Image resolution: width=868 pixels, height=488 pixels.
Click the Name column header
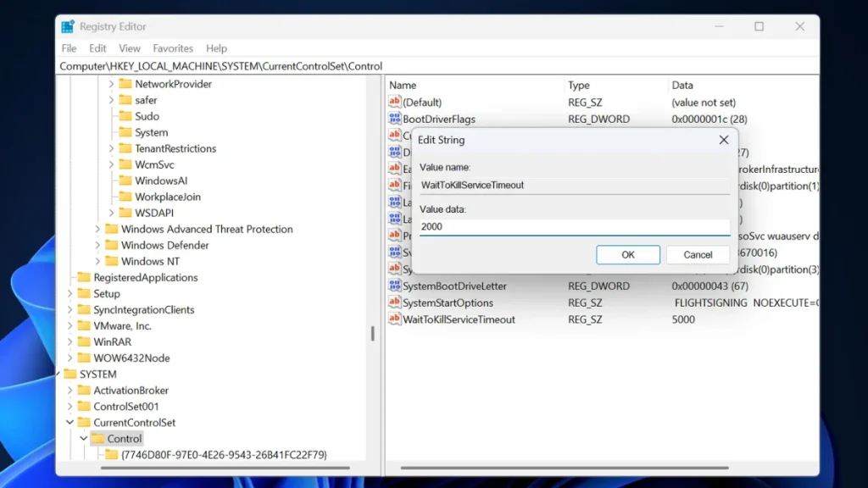tap(403, 86)
